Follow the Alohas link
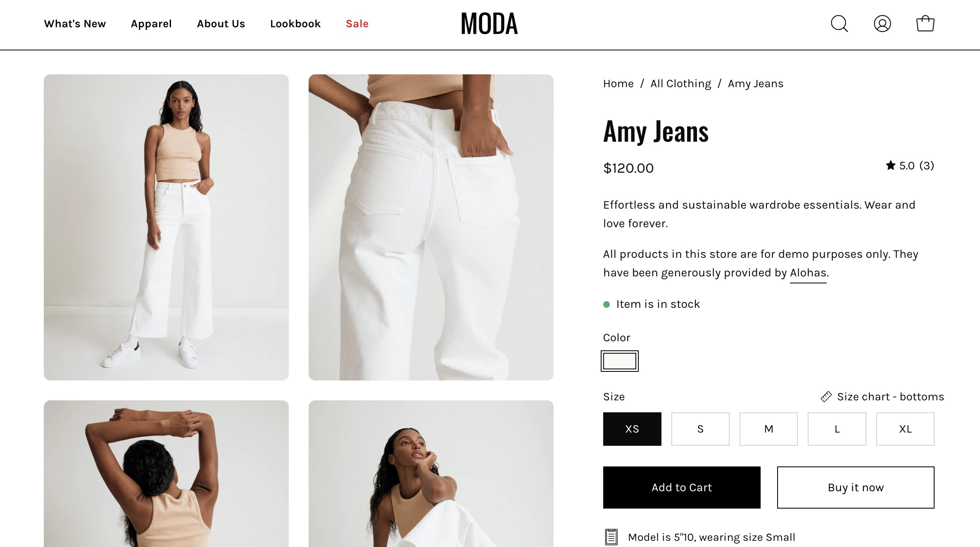 point(808,273)
